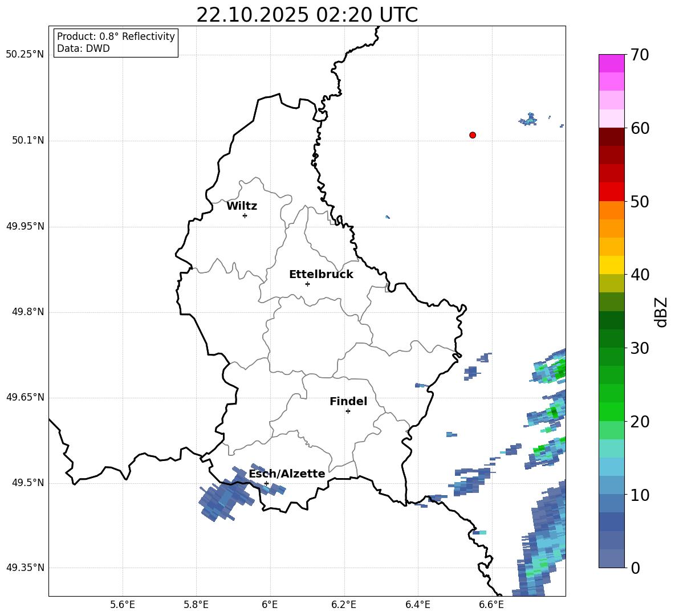Viewport: 675px width, 616px height.
Task: Click the dBZ colorbar axis label
Action: (x=661, y=312)
